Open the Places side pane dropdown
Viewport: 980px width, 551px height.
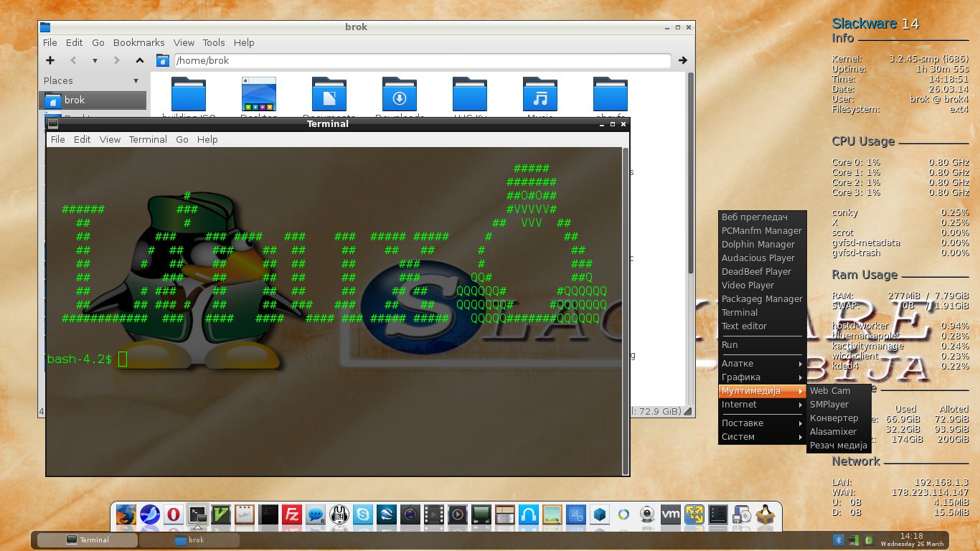tap(136, 80)
